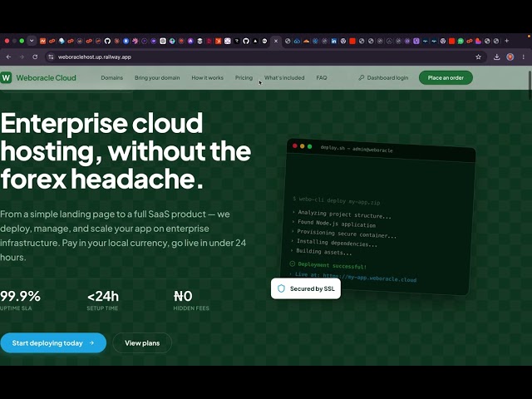Switch to the pink heart tab
The width and height of the screenshot is (532, 399).
point(479,41)
